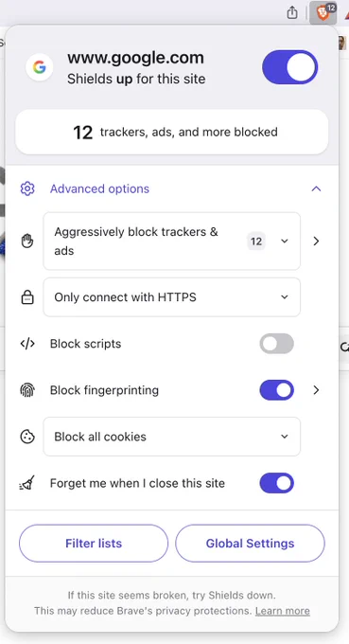The height and width of the screenshot is (644, 349).
Task: Click the Advanced options gear icon
Action: (x=27, y=188)
